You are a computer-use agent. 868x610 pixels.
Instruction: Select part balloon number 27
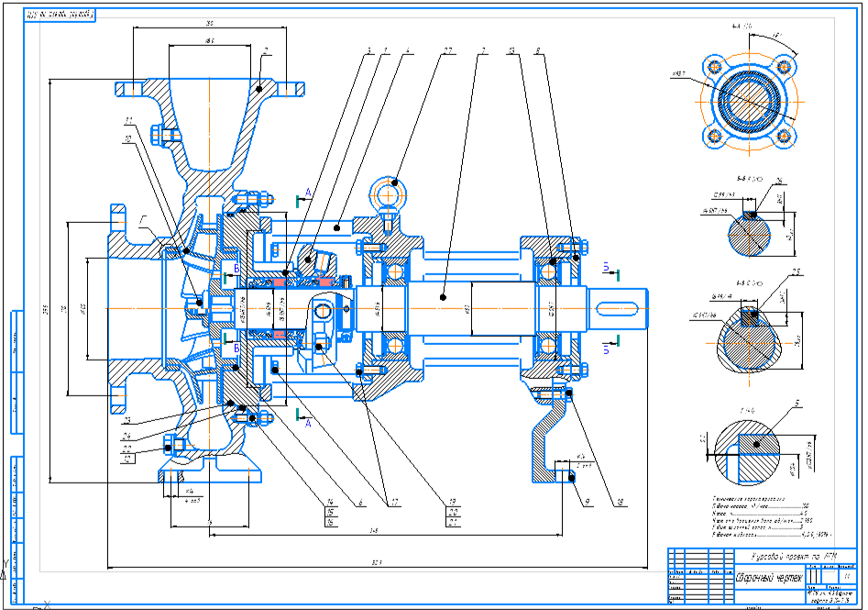446,51
